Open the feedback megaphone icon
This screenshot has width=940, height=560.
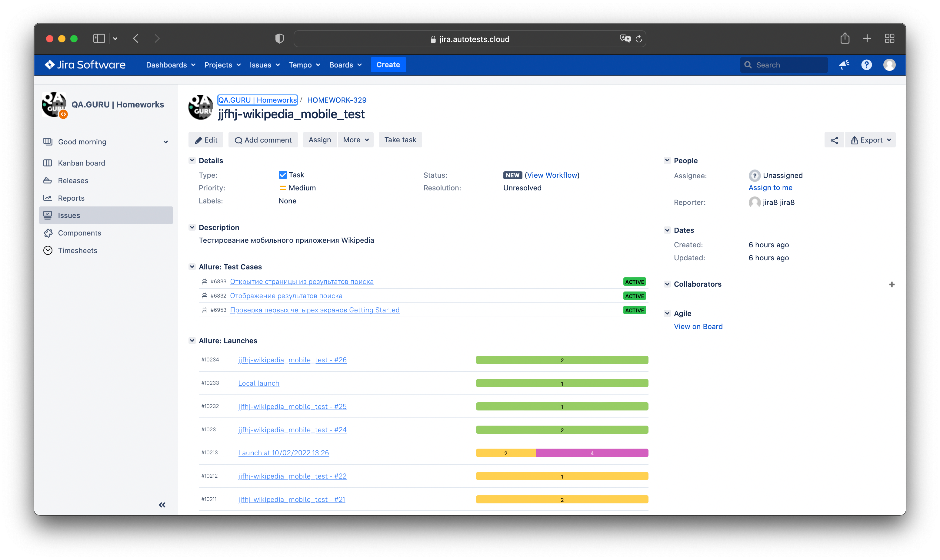pos(844,65)
